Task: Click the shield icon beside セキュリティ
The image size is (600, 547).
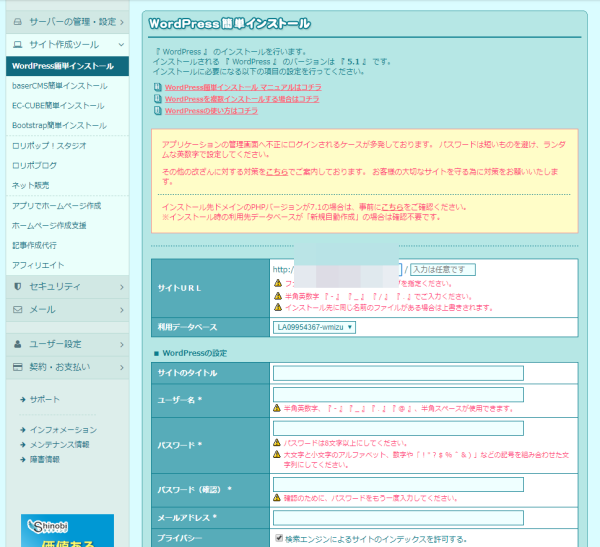Action: click(17, 287)
